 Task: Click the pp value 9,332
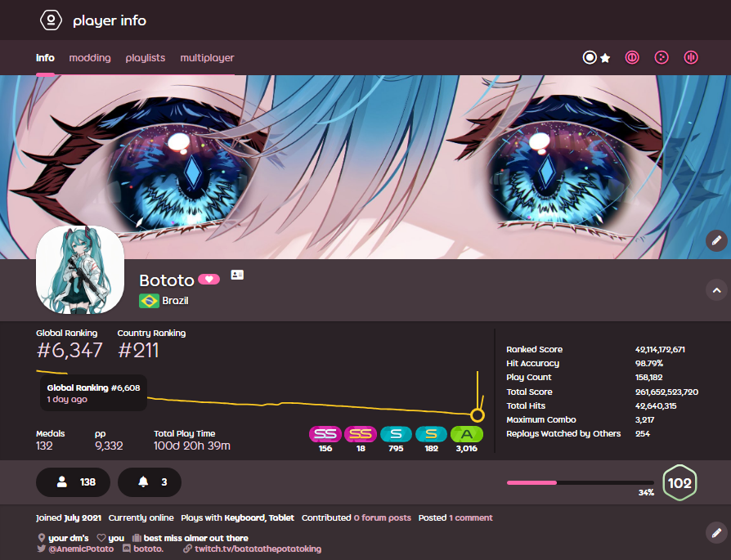[x=109, y=446]
